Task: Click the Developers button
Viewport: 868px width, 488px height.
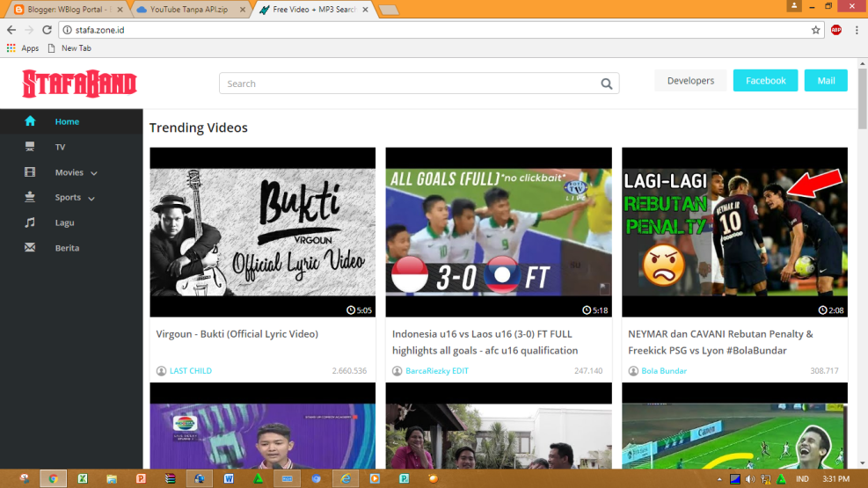Action: (690, 81)
